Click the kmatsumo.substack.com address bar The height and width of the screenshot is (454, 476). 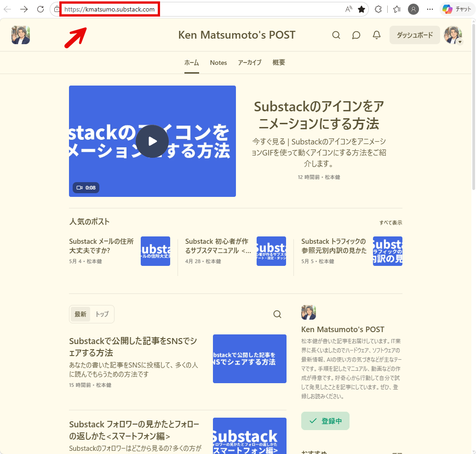click(109, 9)
